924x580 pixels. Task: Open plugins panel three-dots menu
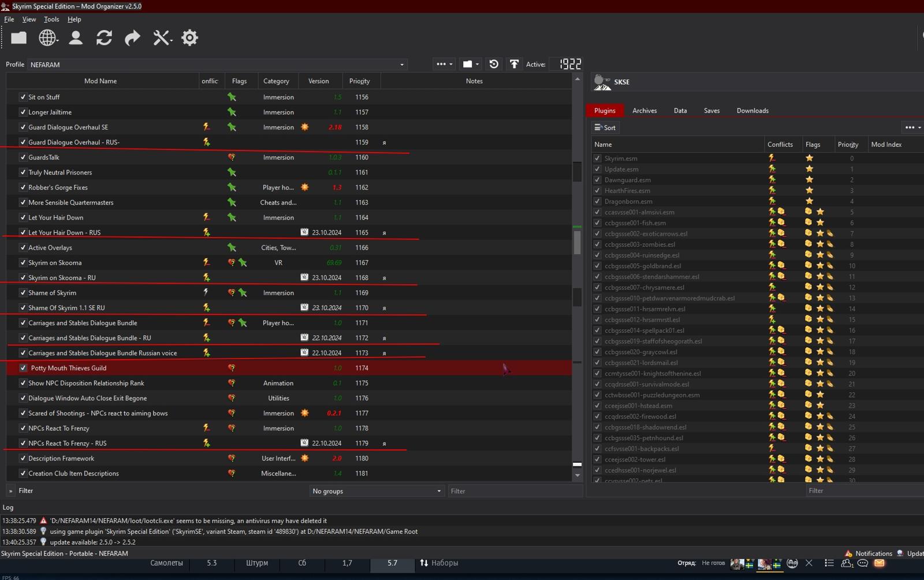pyautogui.click(x=912, y=128)
